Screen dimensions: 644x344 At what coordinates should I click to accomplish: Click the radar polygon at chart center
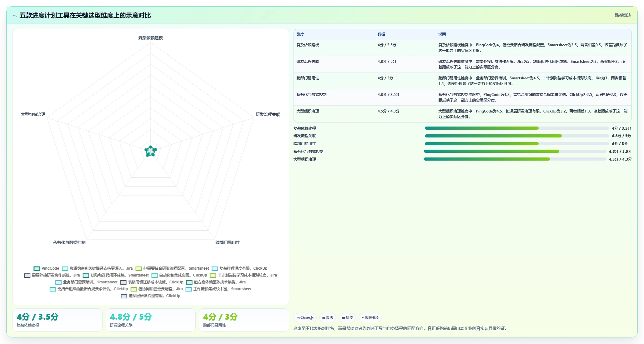click(151, 151)
